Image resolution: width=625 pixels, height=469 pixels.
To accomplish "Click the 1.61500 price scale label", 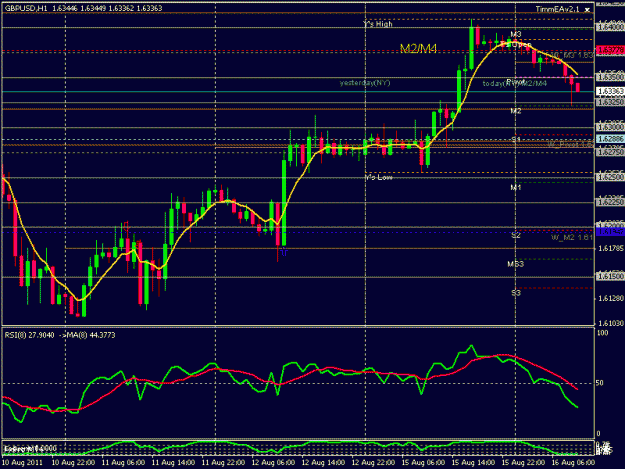I will click(x=610, y=276).
